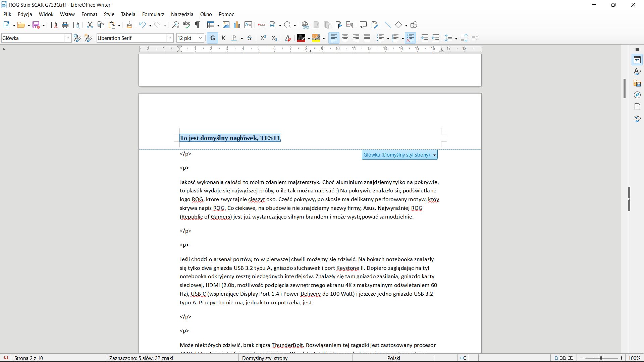This screenshot has height=362, width=644.
Task: Toggle formatting marks (pilcrow) icon
Action: coord(198,25)
